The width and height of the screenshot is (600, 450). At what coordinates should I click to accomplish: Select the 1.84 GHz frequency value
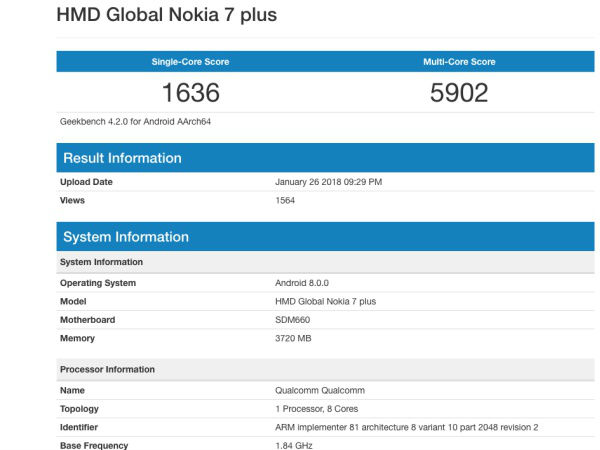(x=294, y=445)
